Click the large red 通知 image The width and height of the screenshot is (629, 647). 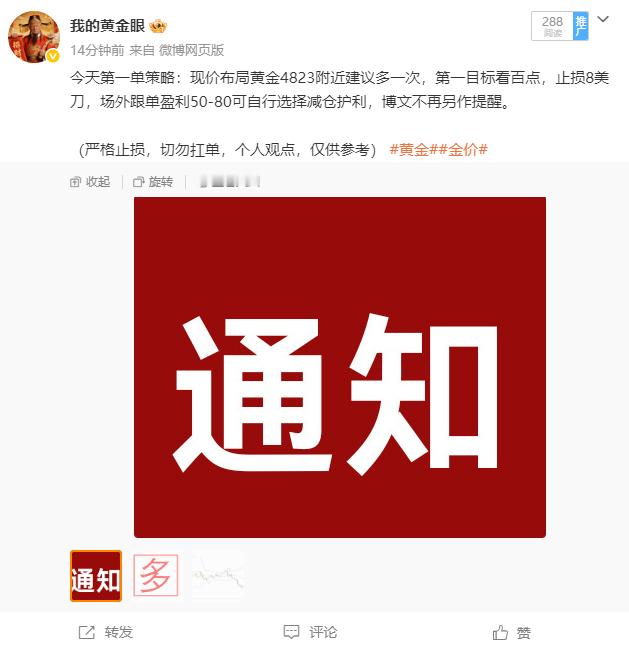pos(340,367)
